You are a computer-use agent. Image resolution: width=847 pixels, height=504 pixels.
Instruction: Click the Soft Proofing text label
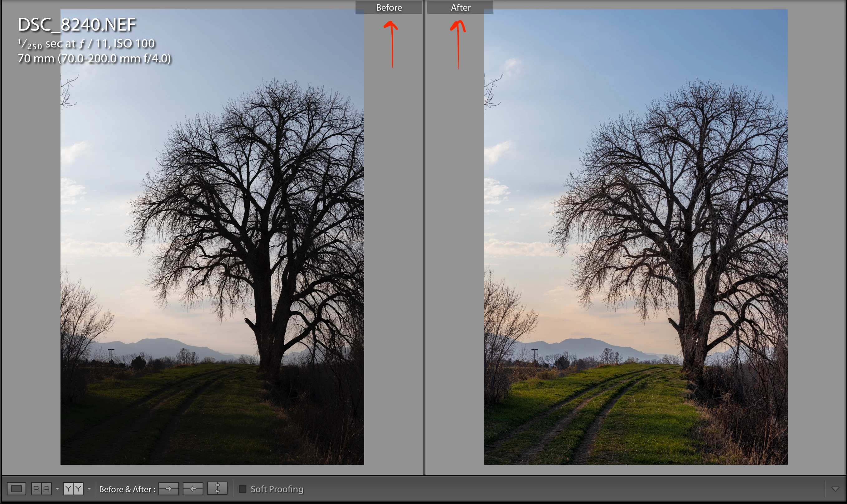tap(277, 489)
